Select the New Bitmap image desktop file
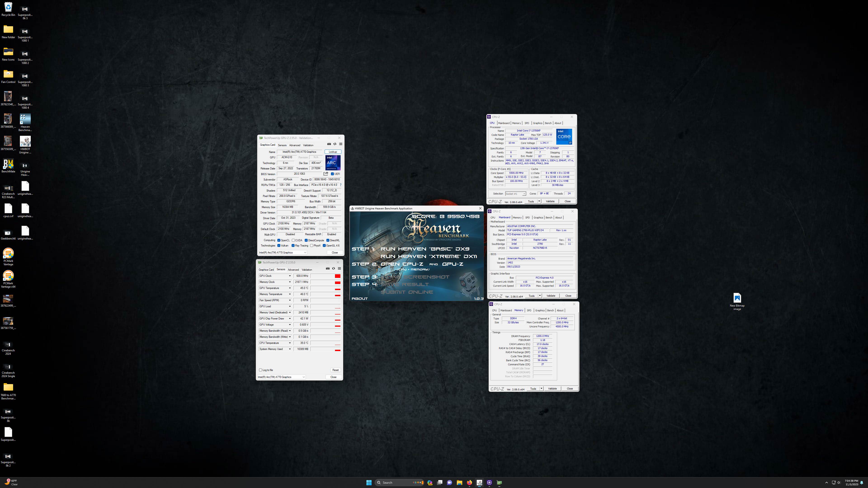The image size is (868, 488). click(737, 301)
